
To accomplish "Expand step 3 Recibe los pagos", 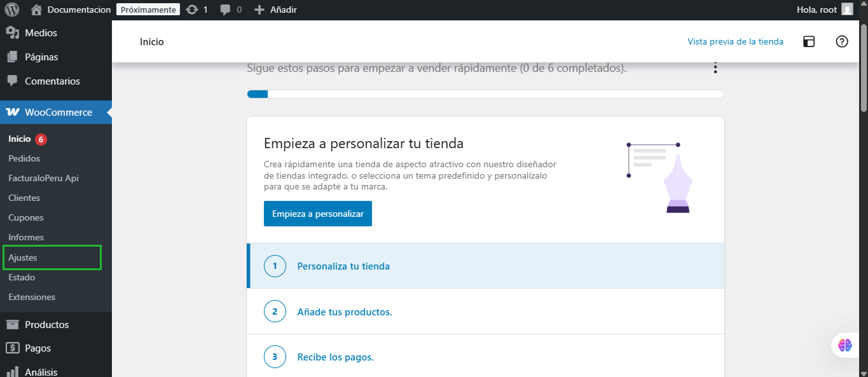I will (335, 357).
